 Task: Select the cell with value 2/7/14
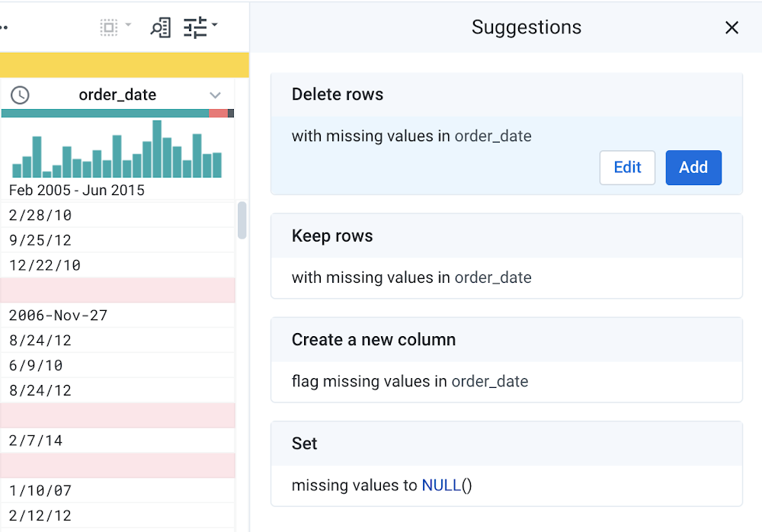[117, 441]
